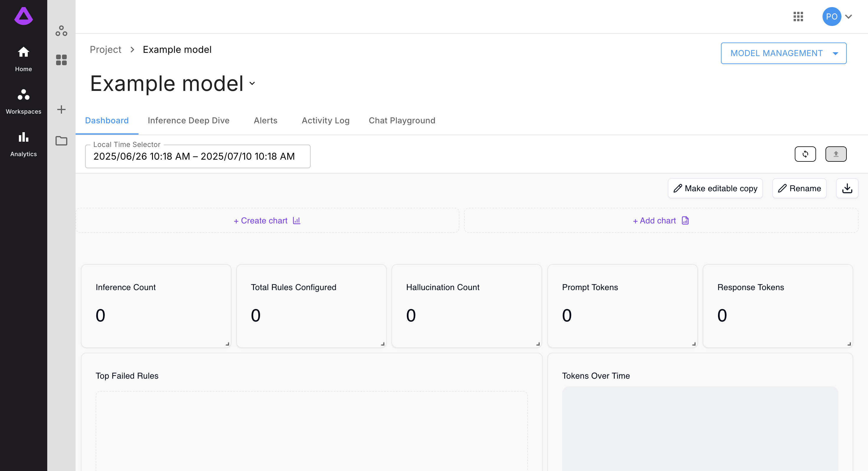Open the Activity Log tab
The height and width of the screenshot is (471, 868).
tap(325, 121)
